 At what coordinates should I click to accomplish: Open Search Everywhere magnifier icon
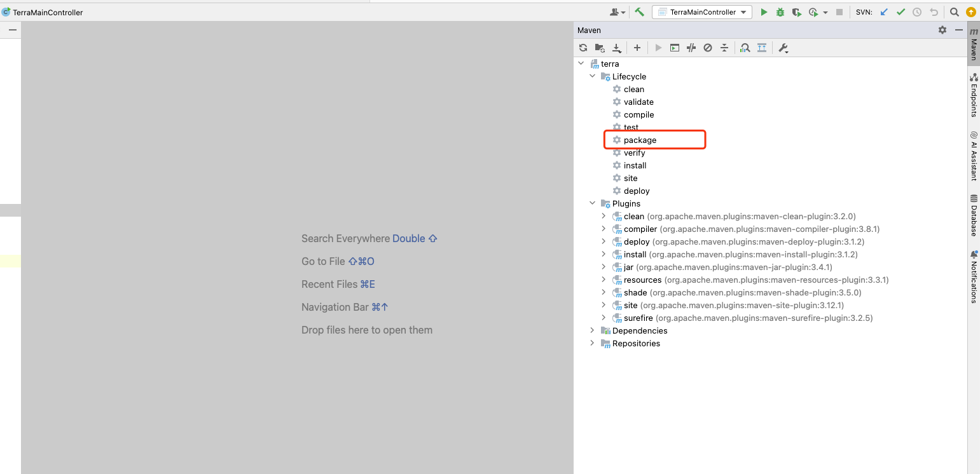[955, 12]
